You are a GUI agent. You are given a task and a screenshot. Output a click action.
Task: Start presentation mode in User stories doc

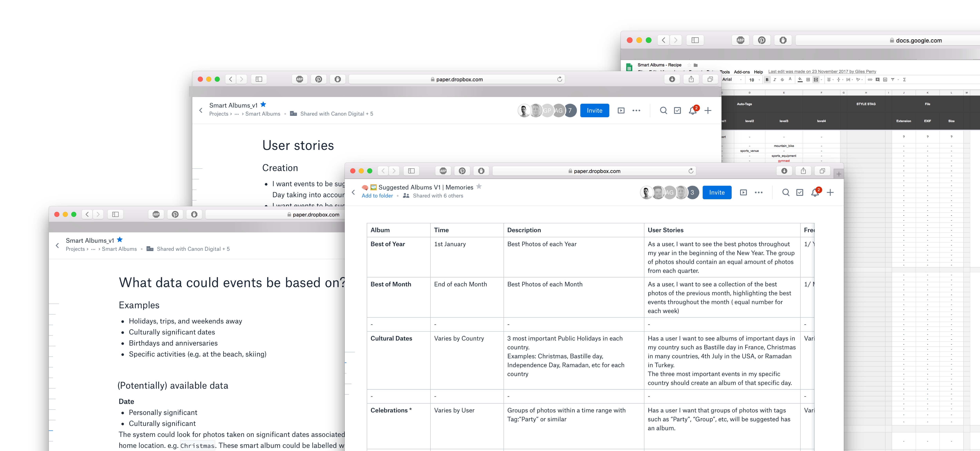click(621, 111)
